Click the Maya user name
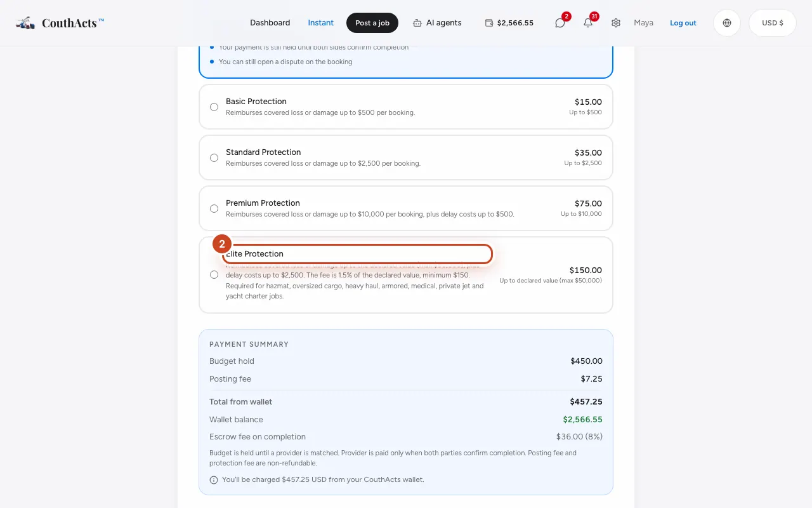Screen dimensions: 812x508 tap(643, 23)
